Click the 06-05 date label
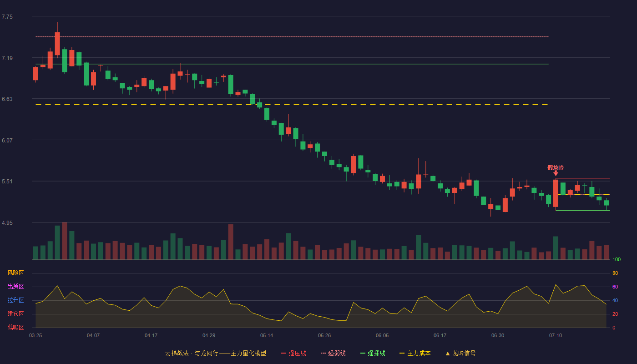This screenshot has width=637, height=364. (x=382, y=335)
